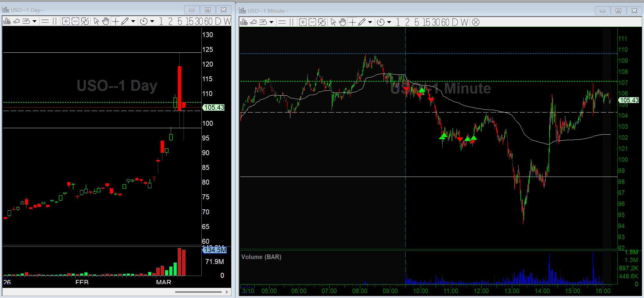Click 134.5M volume label in Day chart
The height and width of the screenshot is (298, 644).
(215, 250)
